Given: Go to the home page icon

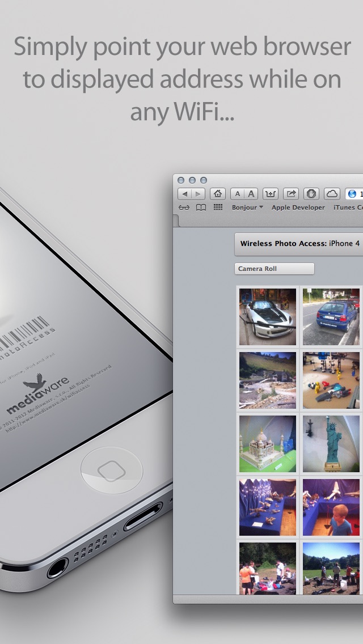Looking at the screenshot, I should pyautogui.click(x=217, y=194).
